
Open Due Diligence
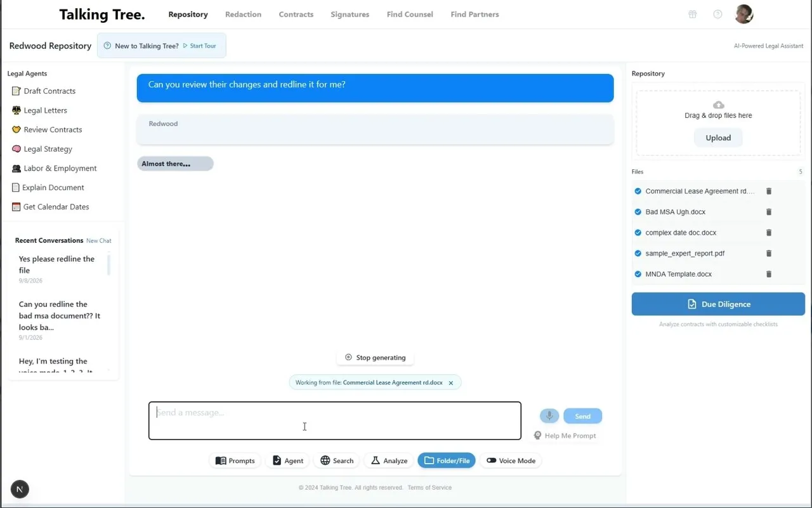click(x=718, y=304)
